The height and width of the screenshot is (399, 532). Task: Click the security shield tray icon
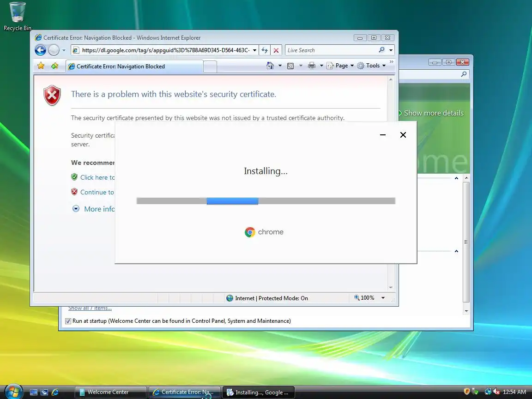coord(467,392)
